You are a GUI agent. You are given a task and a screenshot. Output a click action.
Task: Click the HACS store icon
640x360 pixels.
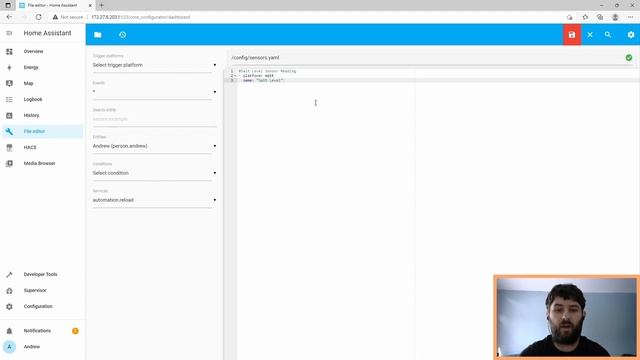point(9,147)
